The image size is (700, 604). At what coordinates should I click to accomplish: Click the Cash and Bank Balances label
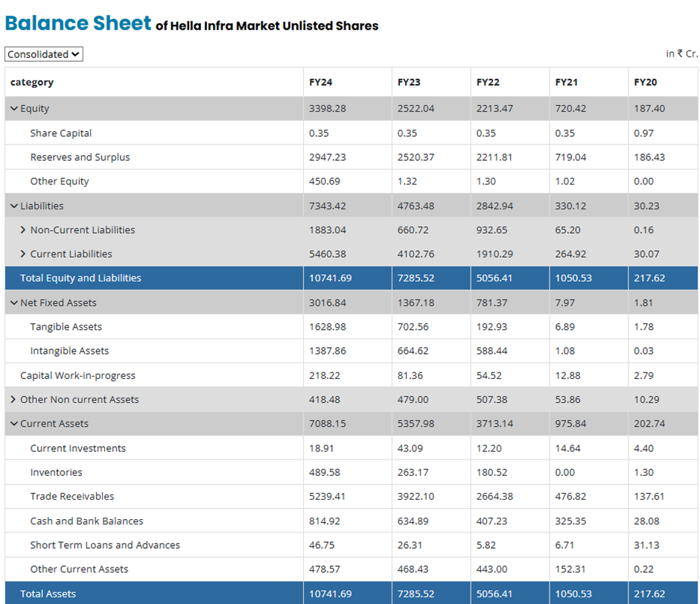pos(86,521)
